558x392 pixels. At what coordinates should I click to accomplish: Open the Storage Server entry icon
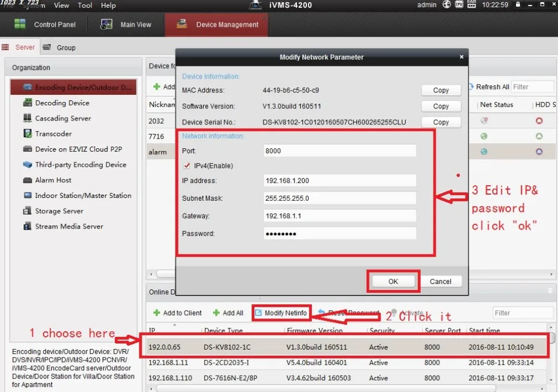click(27, 211)
